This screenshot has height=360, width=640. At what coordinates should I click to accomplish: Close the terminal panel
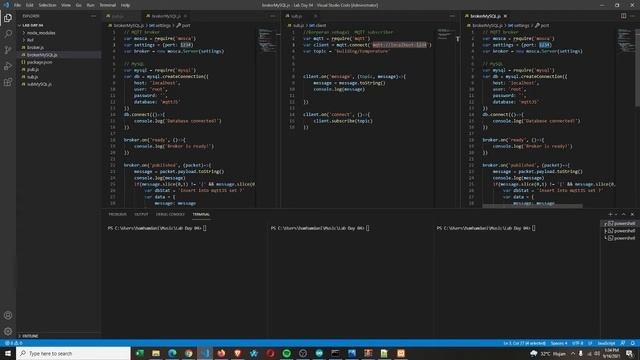coord(632,214)
